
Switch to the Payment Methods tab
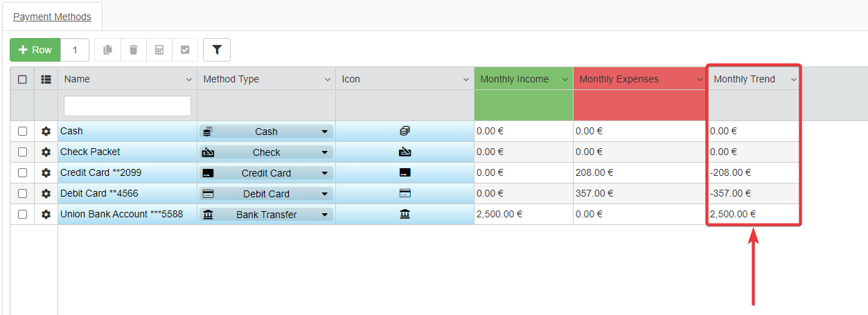point(52,16)
